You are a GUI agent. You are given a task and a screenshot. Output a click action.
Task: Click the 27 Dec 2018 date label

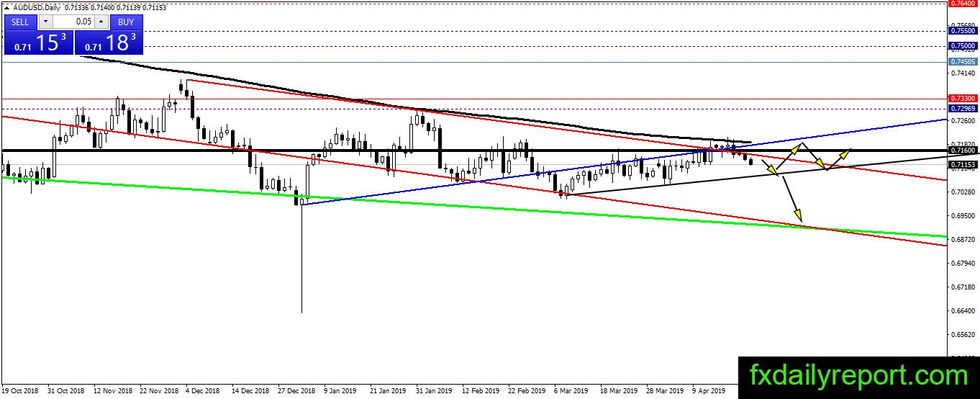(295, 391)
